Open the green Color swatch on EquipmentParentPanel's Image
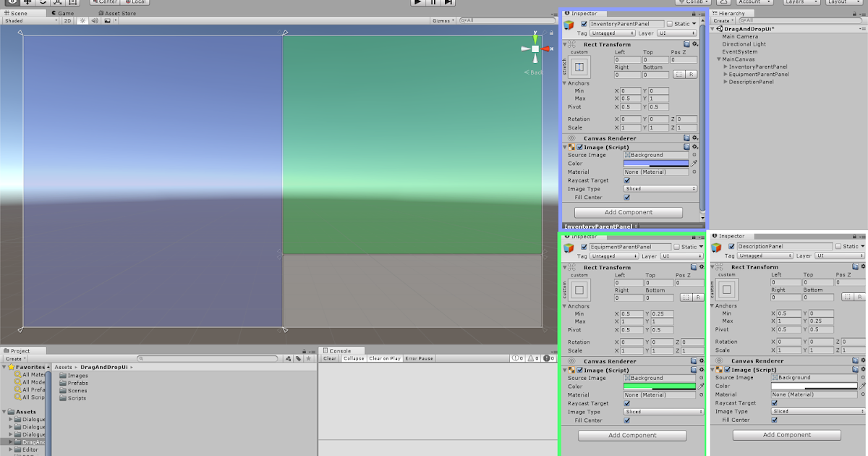Image resolution: width=868 pixels, height=456 pixels. pos(660,386)
